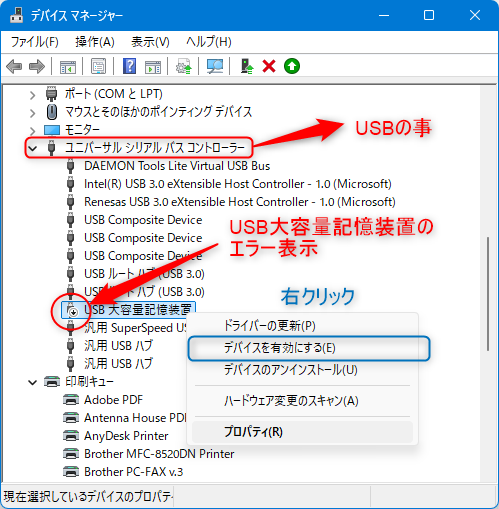This screenshot has width=499, height=509.
Task: Open the blue question mark help icon
Action: point(129,66)
